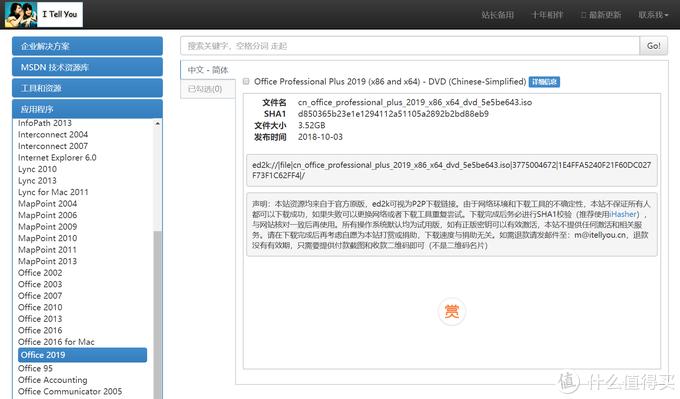Select Office 2007 in the list

[40, 296]
